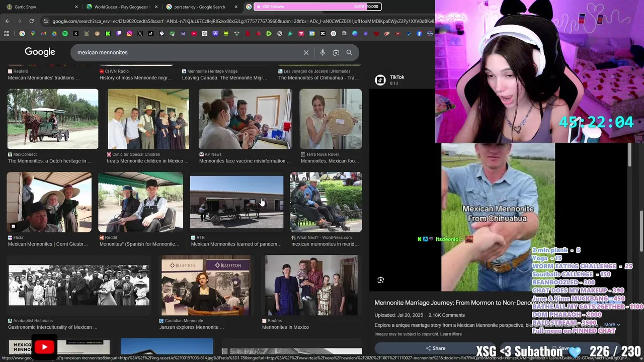
Task: Click 'Uploaded: Jul 20, 2025' text
Action: [x=398, y=315]
